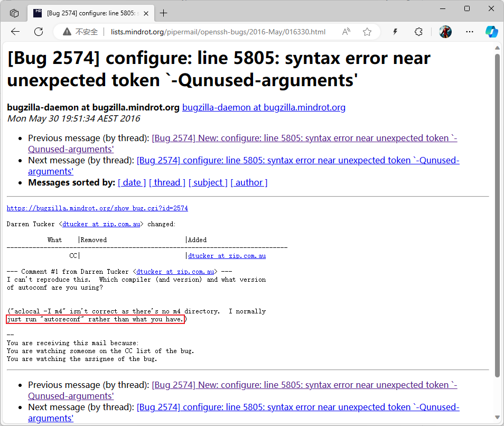
Task: Add page to favorites star
Action: tap(367, 32)
